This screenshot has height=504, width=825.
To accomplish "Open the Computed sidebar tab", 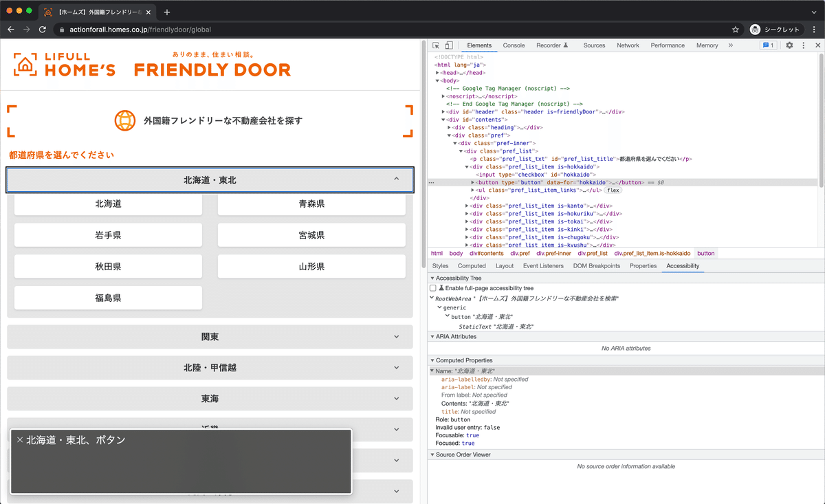I will [x=472, y=265].
